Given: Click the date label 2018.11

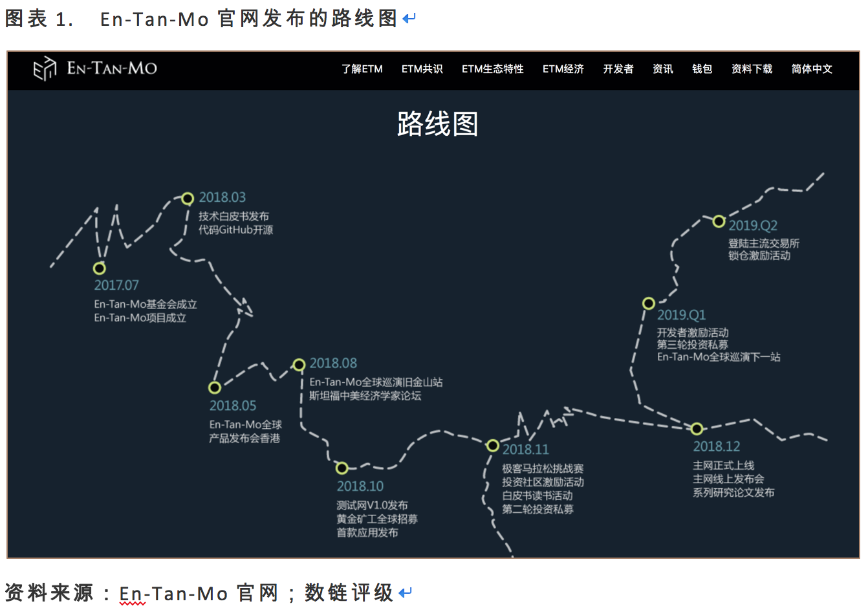Looking at the screenshot, I should pyautogui.click(x=526, y=450).
